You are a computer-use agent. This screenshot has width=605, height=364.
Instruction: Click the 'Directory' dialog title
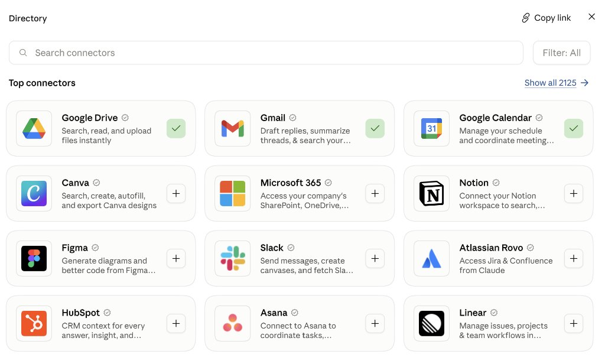(x=28, y=18)
